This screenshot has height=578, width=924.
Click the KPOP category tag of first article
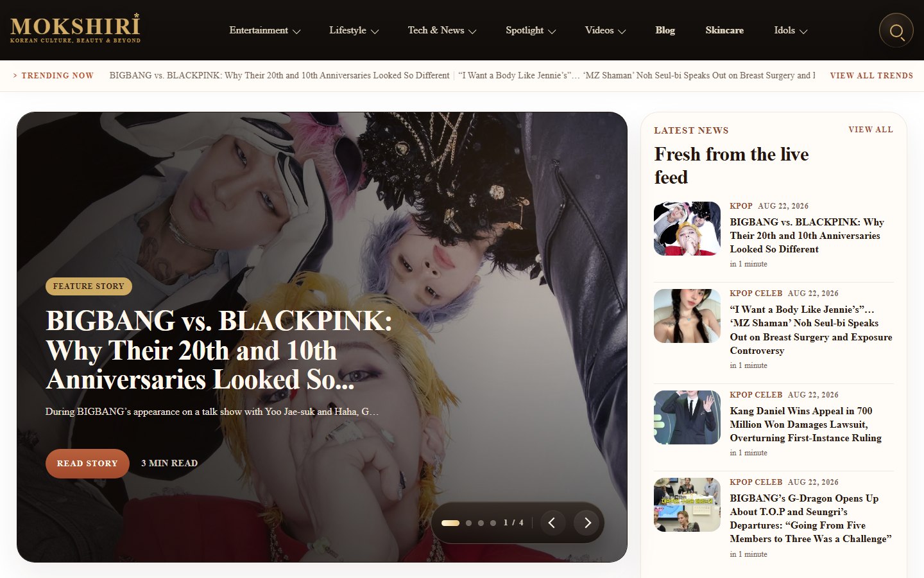(x=741, y=206)
